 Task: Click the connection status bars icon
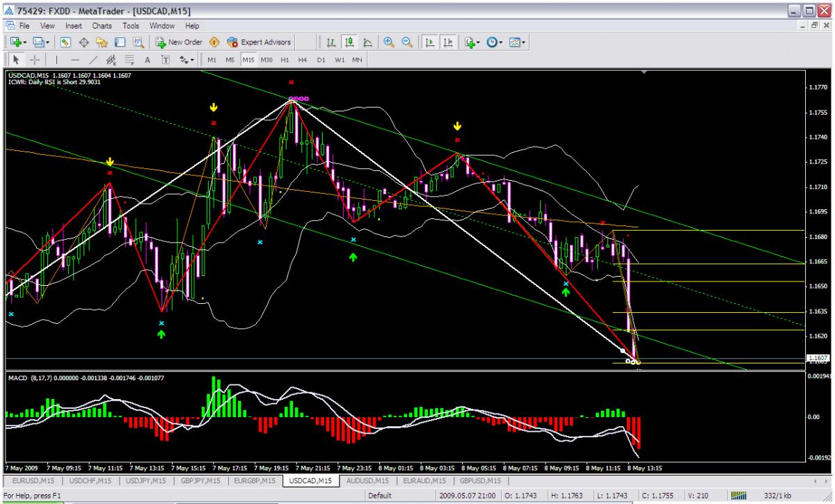tap(740, 496)
